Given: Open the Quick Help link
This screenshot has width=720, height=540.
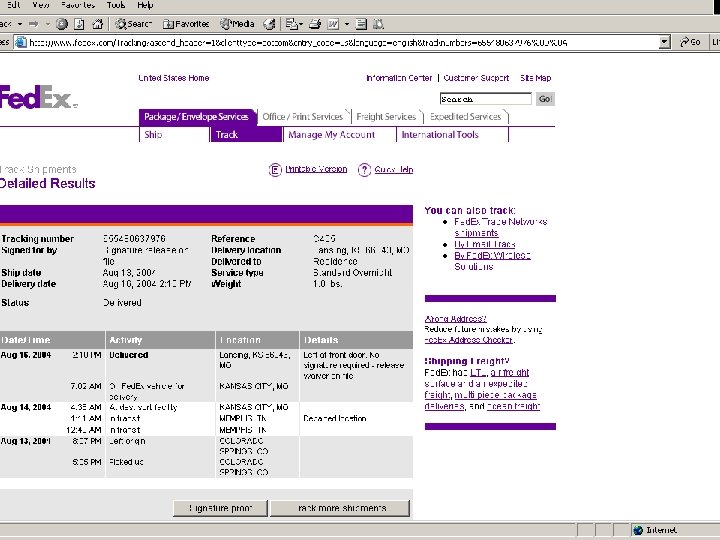Looking at the screenshot, I should 394,169.
